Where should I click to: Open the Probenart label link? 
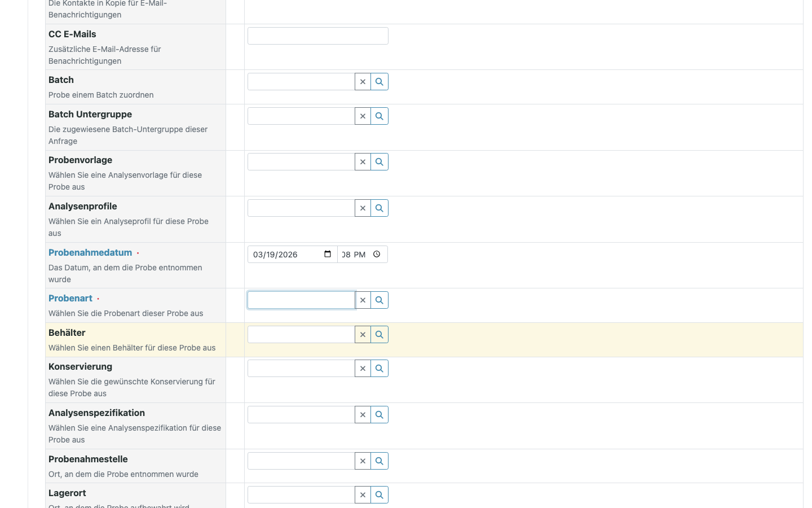point(70,298)
